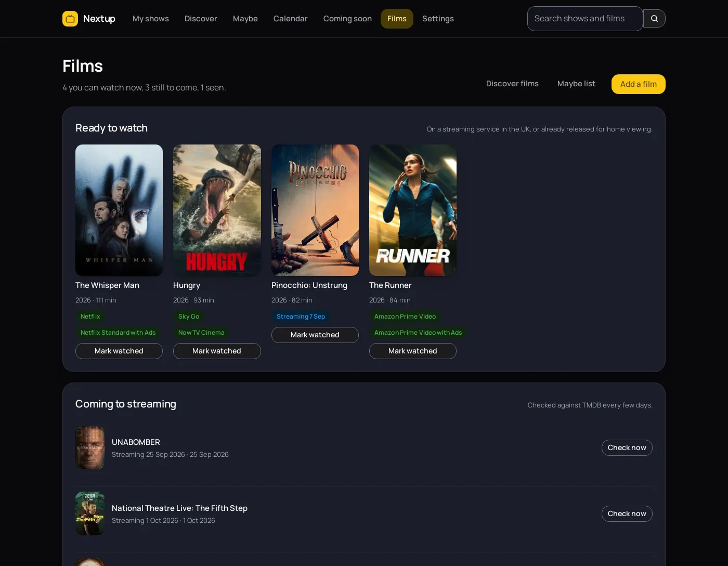Click the UNABOMBER title
The height and width of the screenshot is (566, 728).
point(136,442)
